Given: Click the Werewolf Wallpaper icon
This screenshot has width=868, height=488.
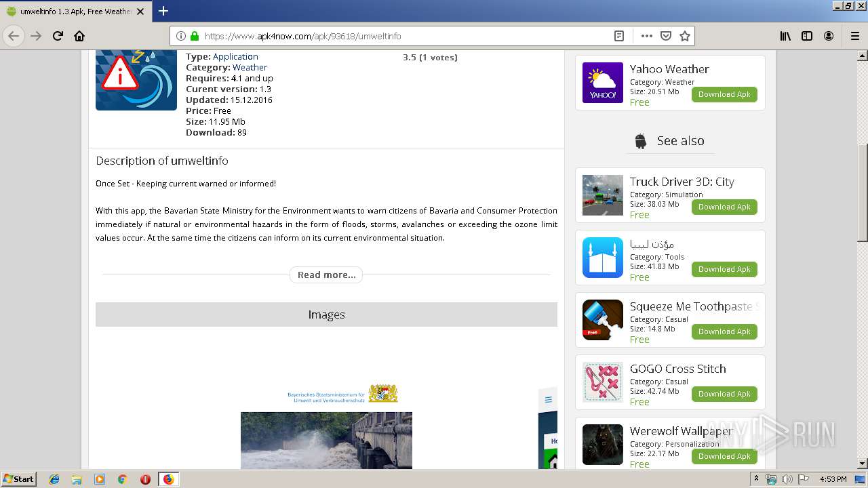Looking at the screenshot, I should 603,445.
